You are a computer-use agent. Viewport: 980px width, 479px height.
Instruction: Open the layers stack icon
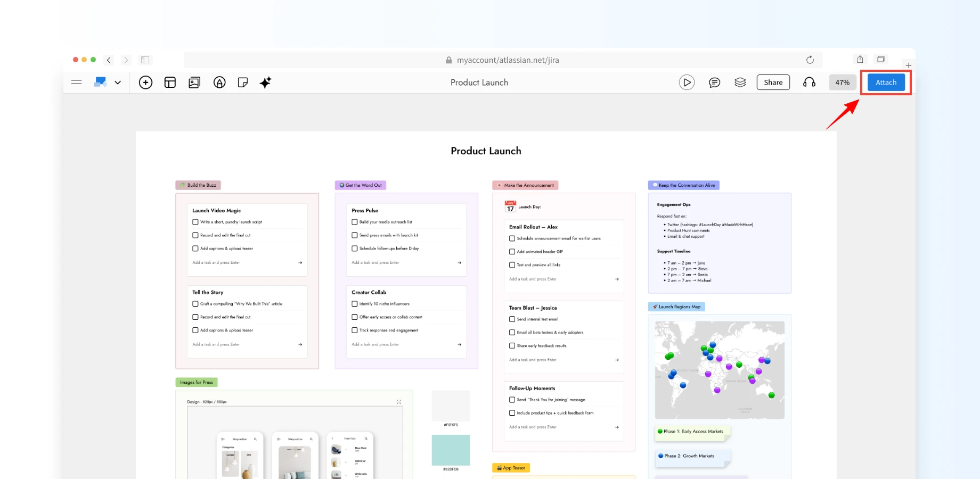740,82
